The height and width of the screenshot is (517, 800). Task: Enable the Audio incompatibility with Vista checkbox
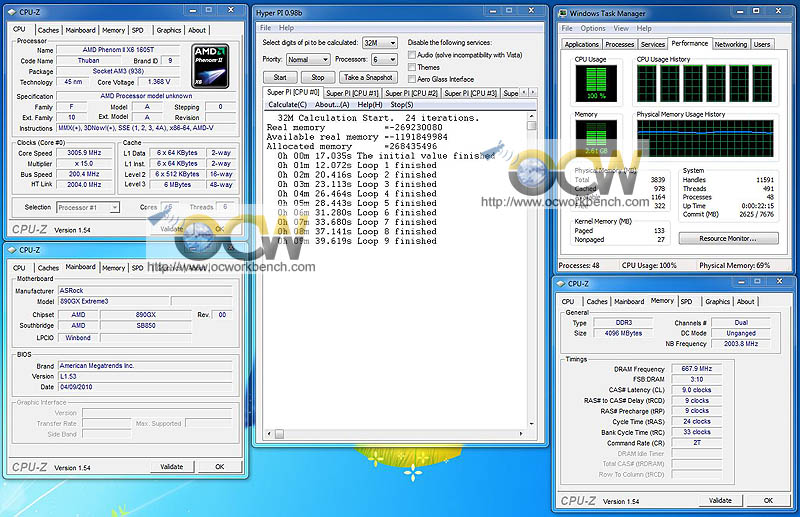(x=412, y=55)
